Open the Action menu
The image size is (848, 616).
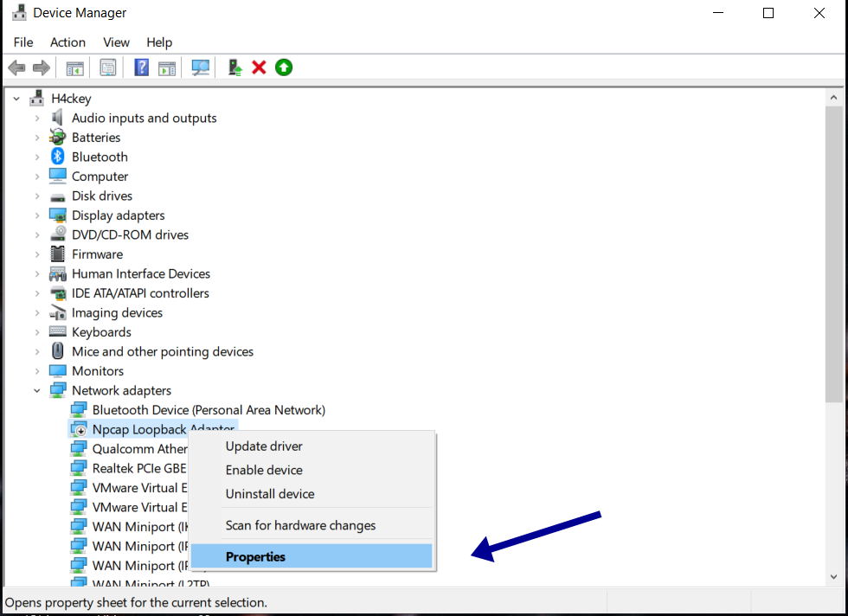[67, 42]
